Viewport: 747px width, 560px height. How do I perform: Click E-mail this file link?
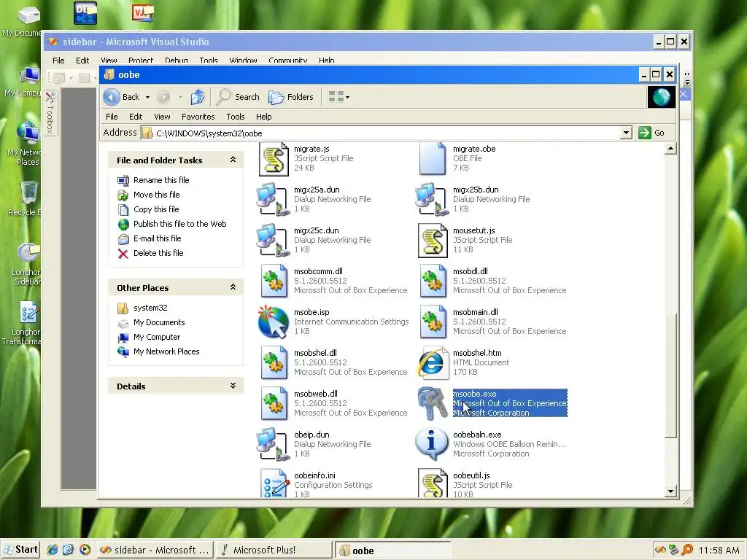tap(158, 238)
